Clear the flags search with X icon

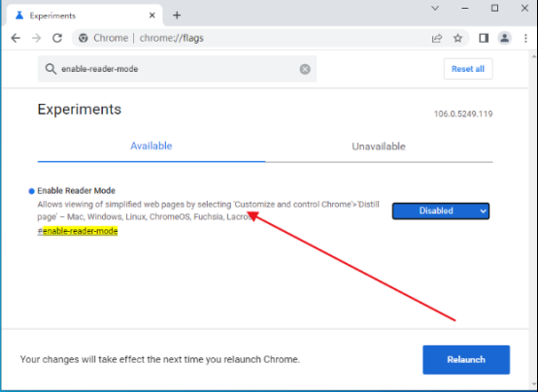point(305,69)
